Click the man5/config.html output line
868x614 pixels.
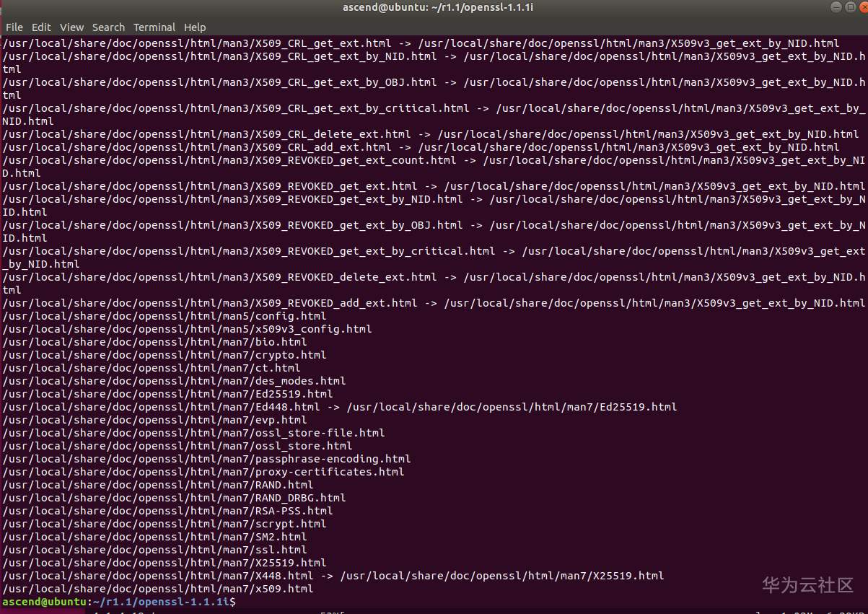(x=165, y=316)
